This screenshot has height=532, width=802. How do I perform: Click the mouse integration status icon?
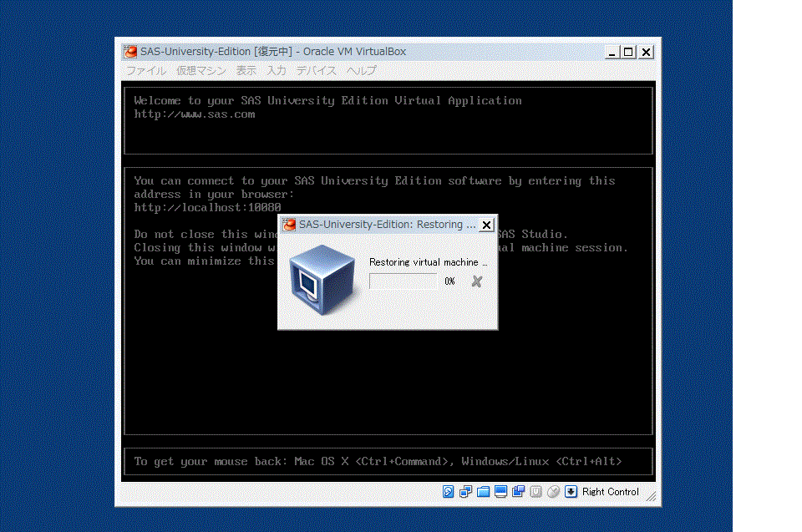pyautogui.click(x=553, y=492)
